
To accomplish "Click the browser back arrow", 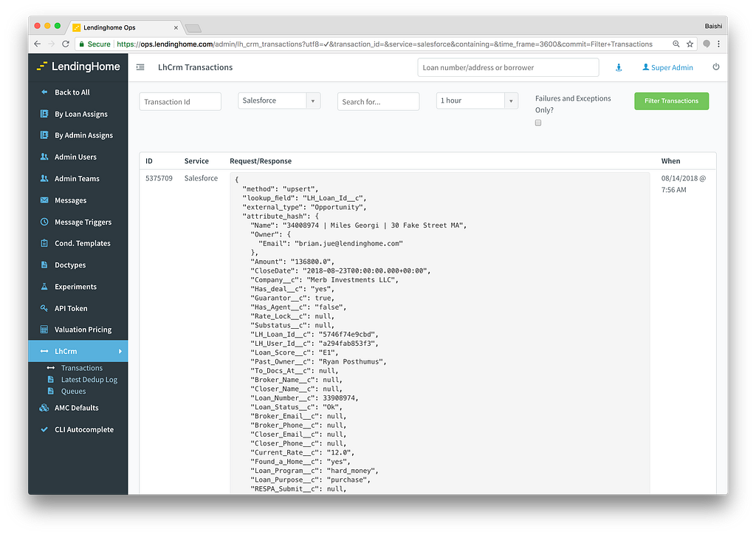I will point(38,44).
